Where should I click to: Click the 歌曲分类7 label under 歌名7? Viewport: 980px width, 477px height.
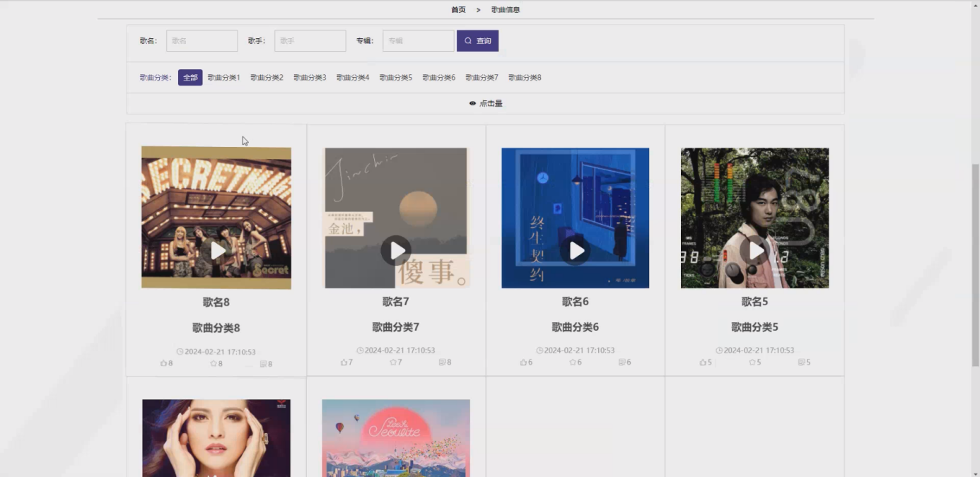pyautogui.click(x=396, y=327)
